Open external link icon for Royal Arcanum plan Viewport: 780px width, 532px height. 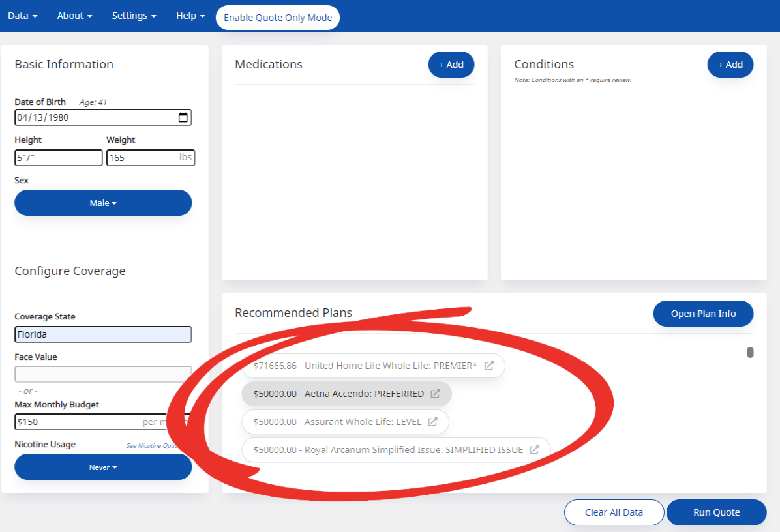point(534,450)
